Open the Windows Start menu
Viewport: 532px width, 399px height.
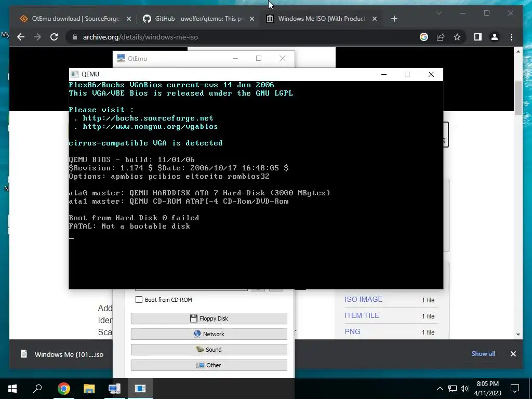pyautogui.click(x=12, y=389)
